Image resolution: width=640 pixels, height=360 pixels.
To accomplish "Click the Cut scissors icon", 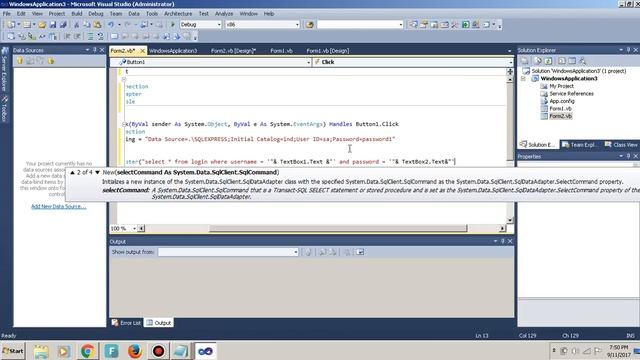I will point(76,24).
